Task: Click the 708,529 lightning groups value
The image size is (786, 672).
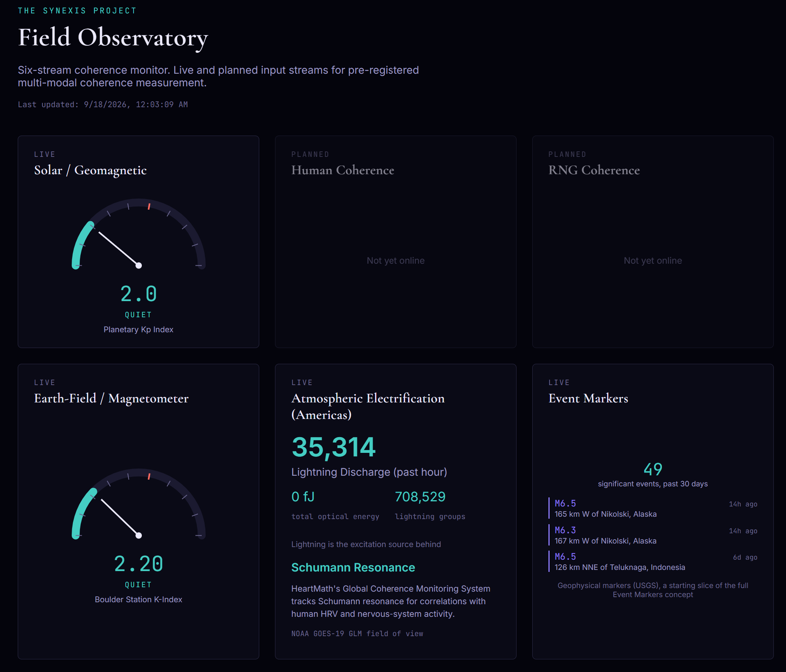Action: pos(420,497)
